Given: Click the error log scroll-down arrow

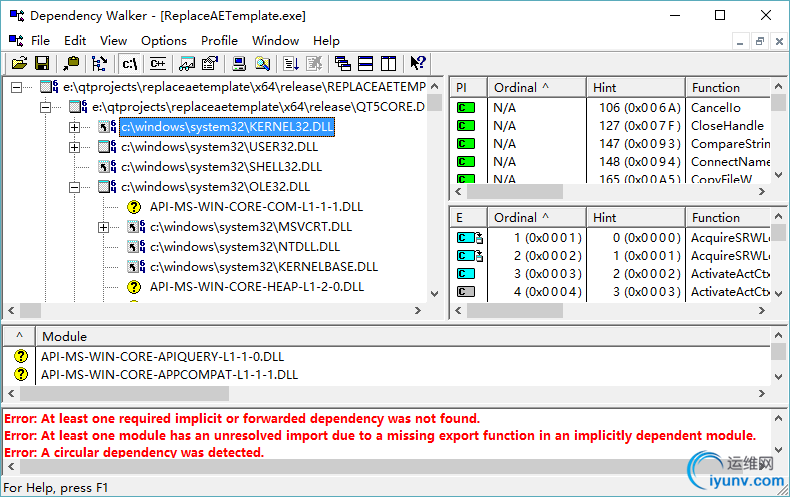Looking at the screenshot, I should [778, 450].
